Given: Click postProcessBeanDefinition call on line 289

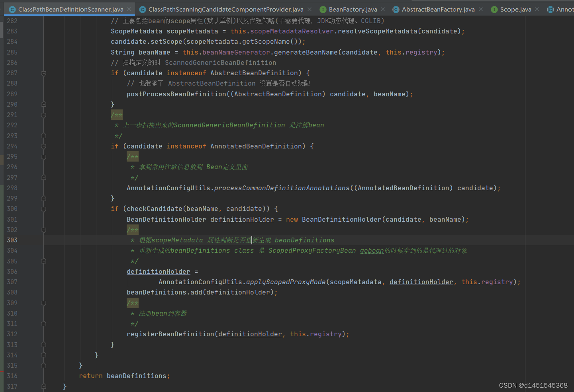Looking at the screenshot, I should click(176, 94).
